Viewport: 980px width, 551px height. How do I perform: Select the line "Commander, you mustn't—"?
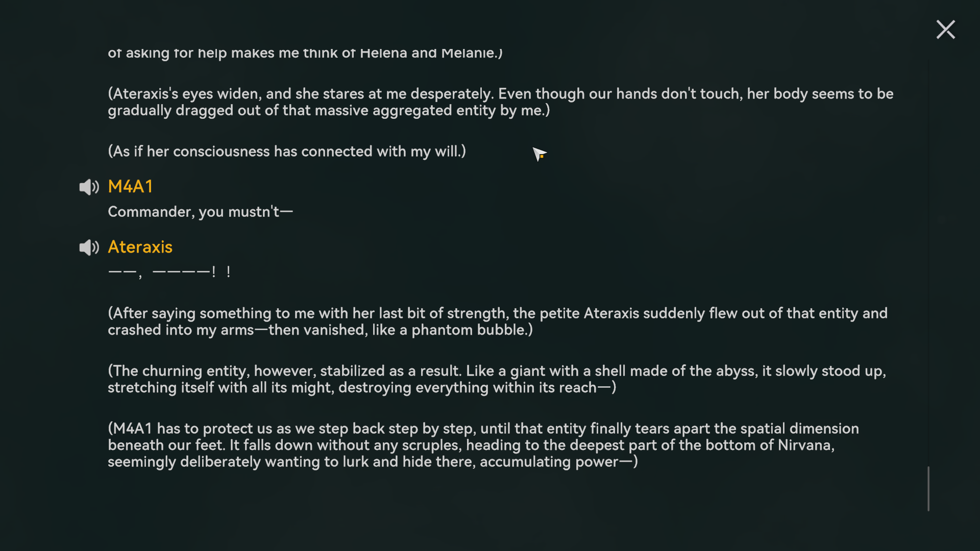200,212
